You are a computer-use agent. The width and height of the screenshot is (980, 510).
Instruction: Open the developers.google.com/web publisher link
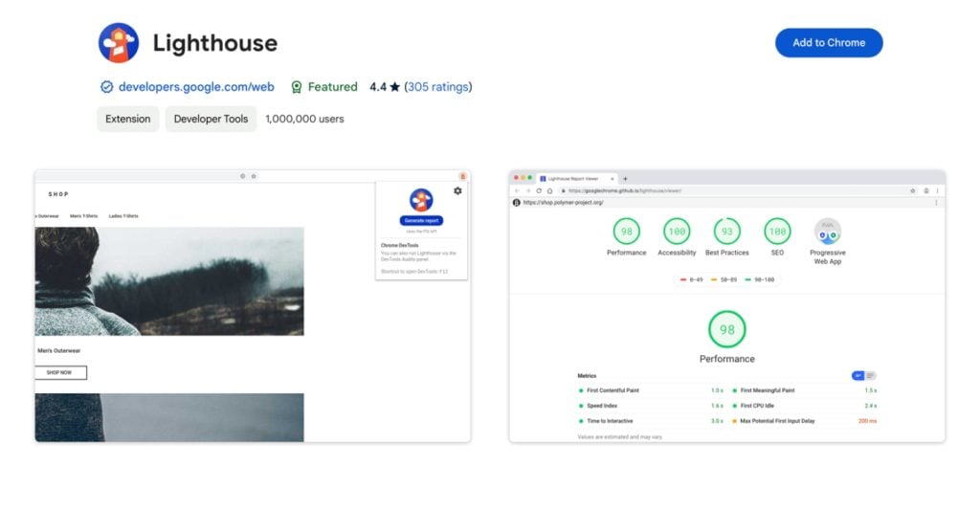[196, 87]
